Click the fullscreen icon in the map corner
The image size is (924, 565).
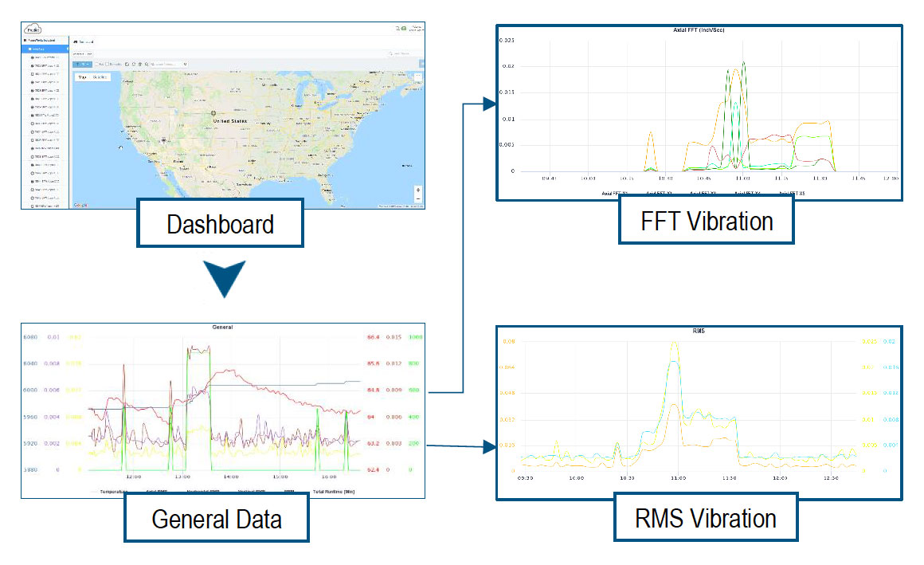(x=418, y=75)
